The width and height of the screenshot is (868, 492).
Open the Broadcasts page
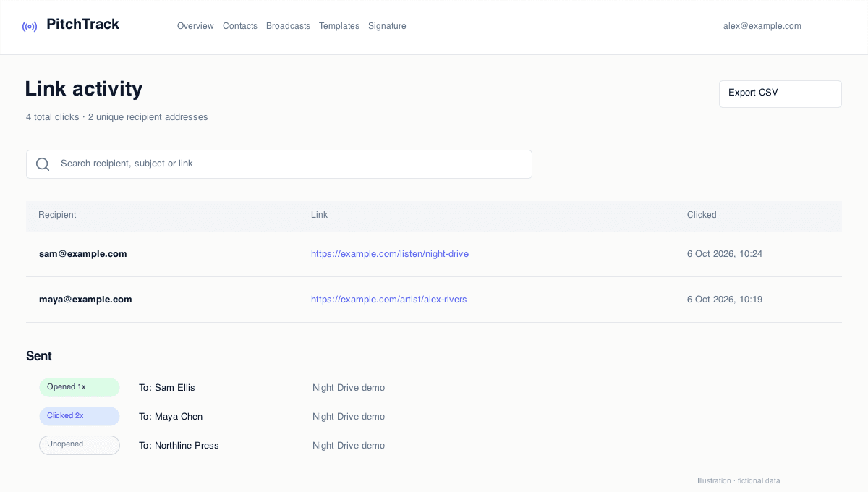click(288, 26)
